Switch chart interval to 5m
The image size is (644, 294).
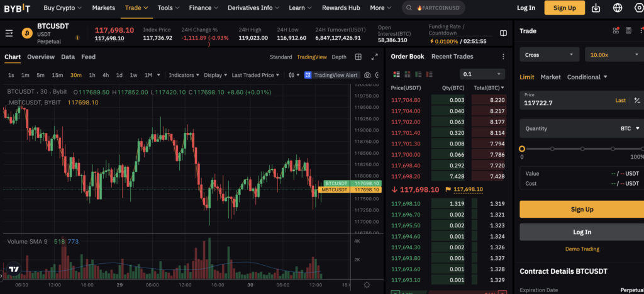[x=40, y=76]
